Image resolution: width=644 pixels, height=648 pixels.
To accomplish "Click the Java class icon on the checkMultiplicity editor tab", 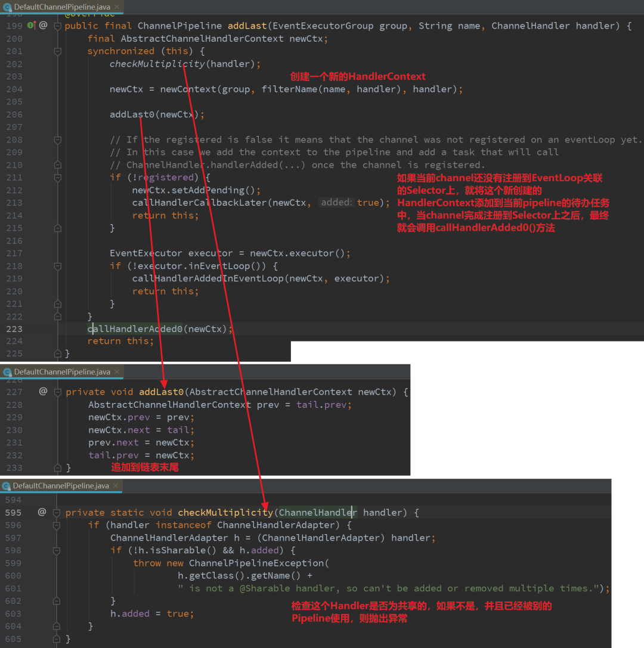I will tap(6, 486).
